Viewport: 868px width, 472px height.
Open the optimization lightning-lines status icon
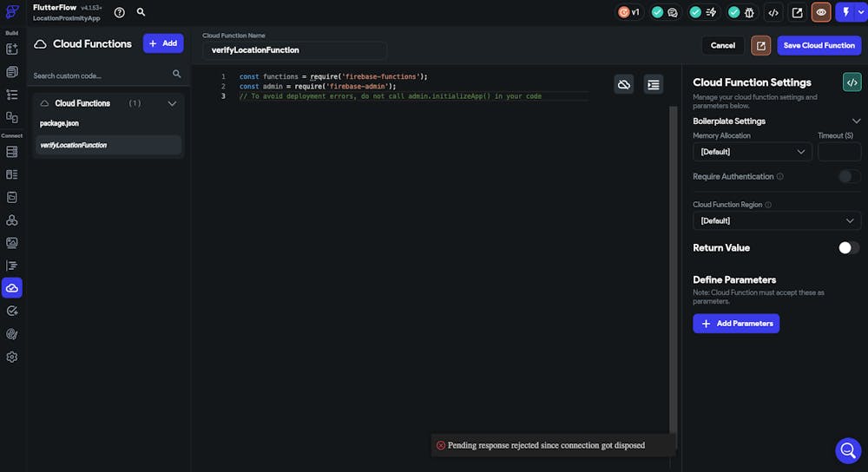click(712, 12)
